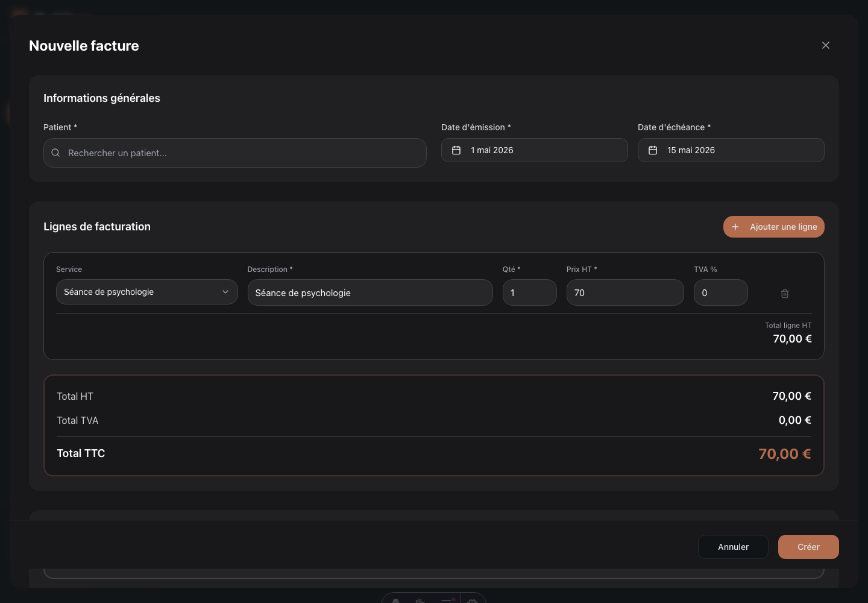The width and height of the screenshot is (868, 603).
Task: Click the Nouvelle facture title
Action: coord(84,46)
